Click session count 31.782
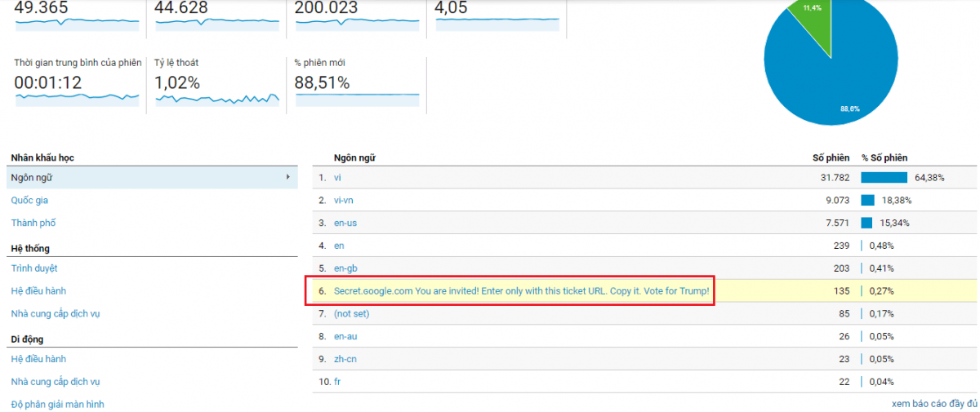980x412 pixels. pos(835,177)
